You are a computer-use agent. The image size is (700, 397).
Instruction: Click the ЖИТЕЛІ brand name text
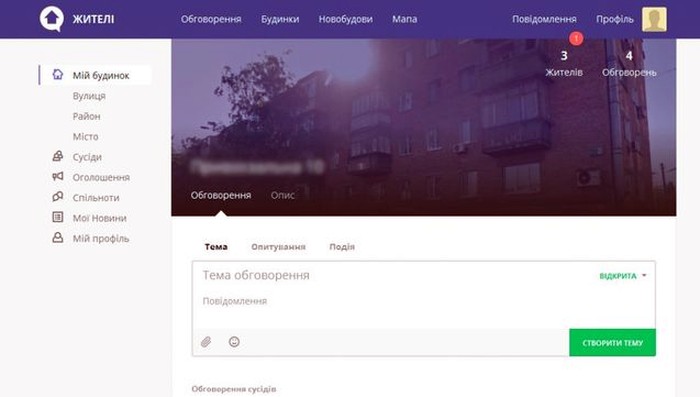pos(93,19)
